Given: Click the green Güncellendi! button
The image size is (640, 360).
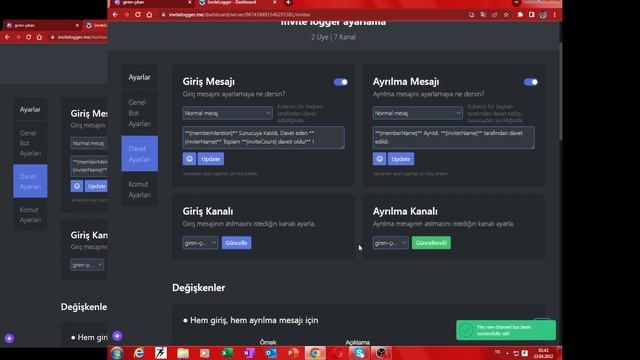Looking at the screenshot, I should (431, 243).
